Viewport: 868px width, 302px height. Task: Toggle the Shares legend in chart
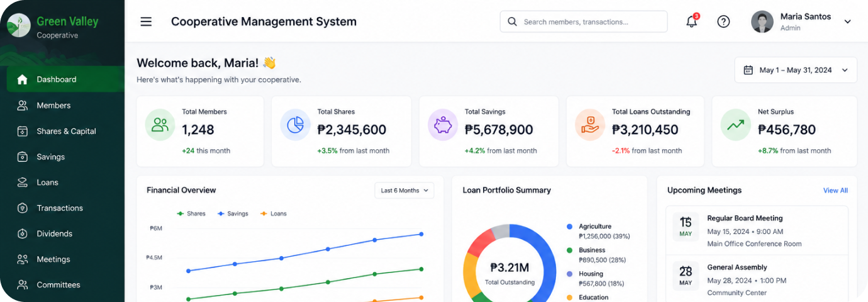coord(191,214)
